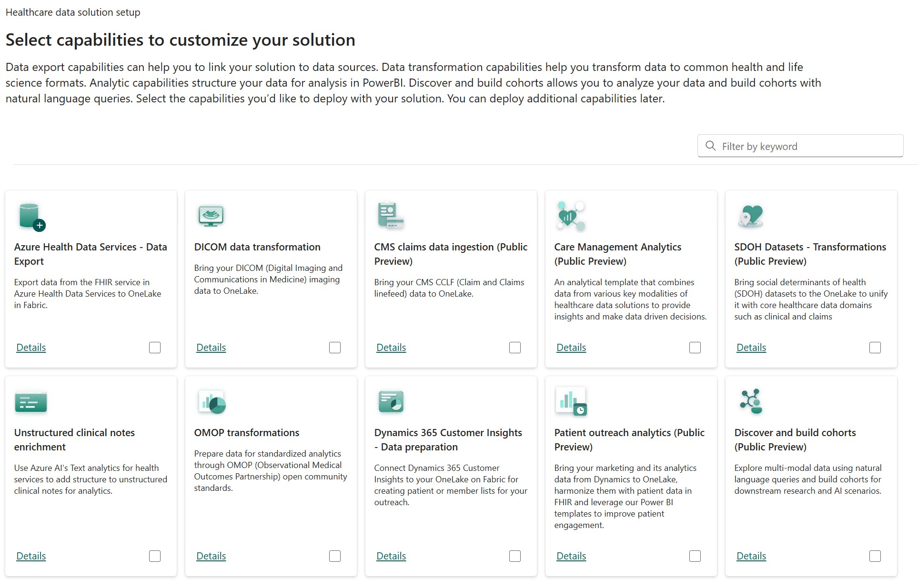Click the Dynamics 365 Customer Insights icon
The width and height of the screenshot is (918, 588).
point(391,401)
